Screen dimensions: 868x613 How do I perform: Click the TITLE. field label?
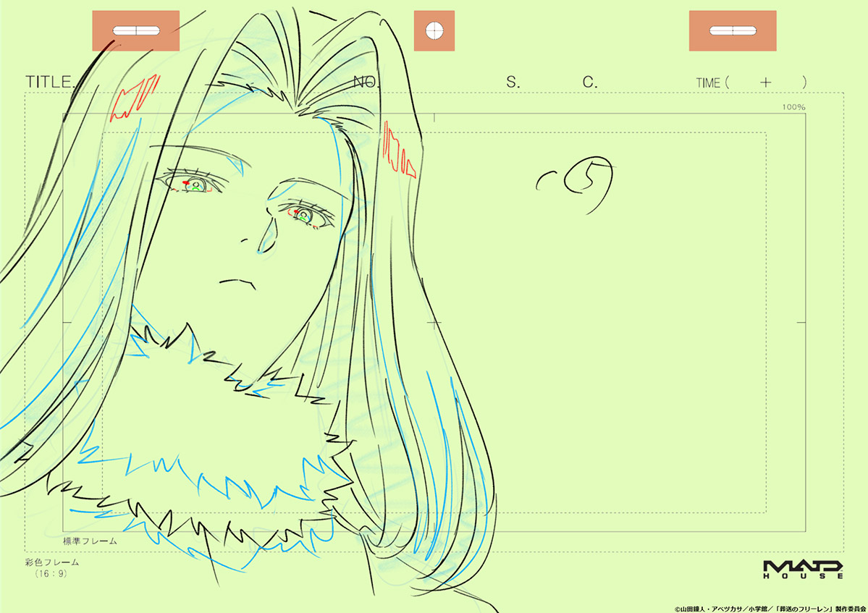point(51,82)
